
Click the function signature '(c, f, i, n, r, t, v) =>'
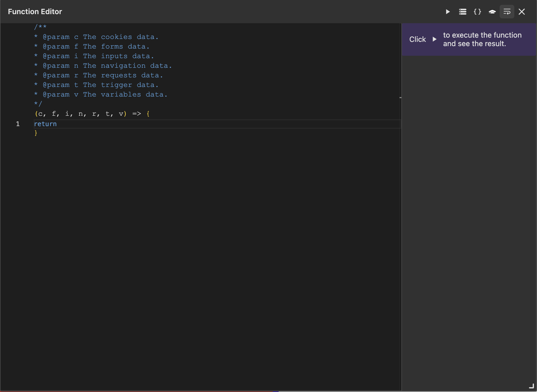88,114
